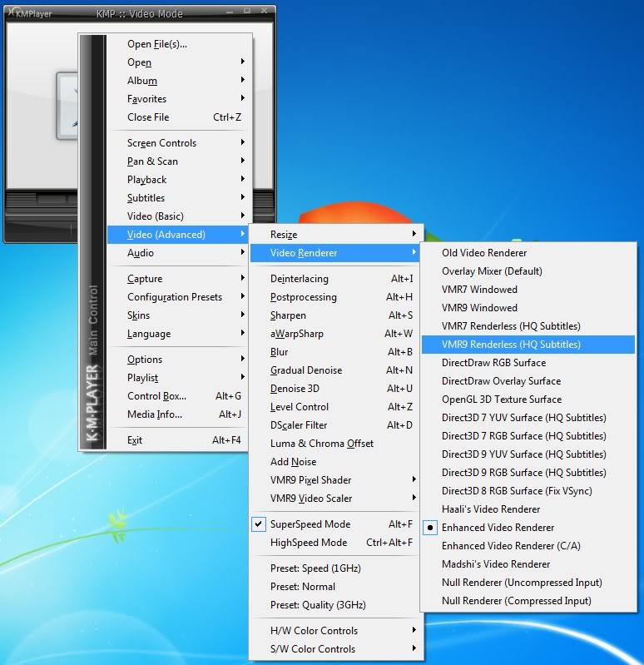Select Madshi's Video Renderer
Image resolution: width=644 pixels, height=665 pixels.
click(528, 564)
